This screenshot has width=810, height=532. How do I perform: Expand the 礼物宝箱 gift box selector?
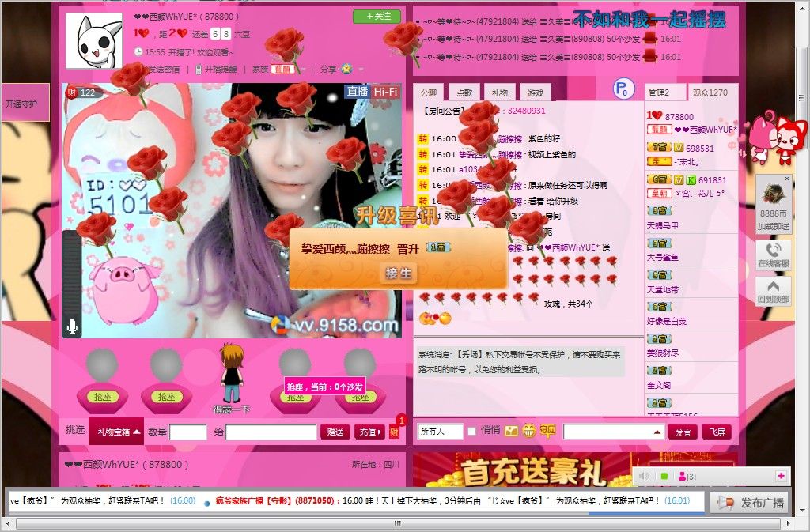117,432
